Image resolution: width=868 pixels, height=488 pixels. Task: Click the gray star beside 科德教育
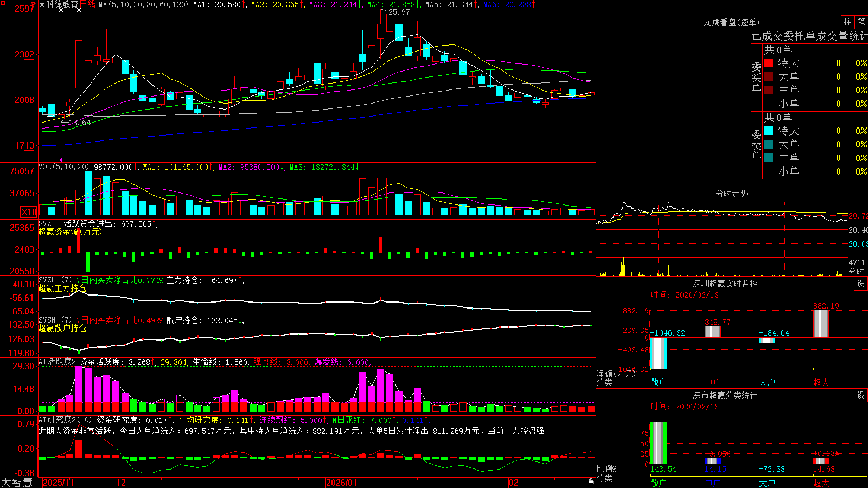click(x=42, y=4)
